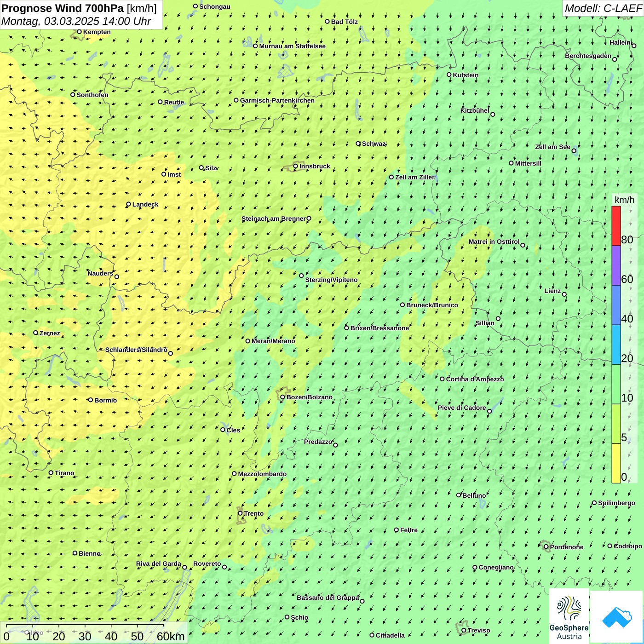Click the Lienz city marker circle
Image resolution: width=644 pixels, height=644 pixels.
564,294
